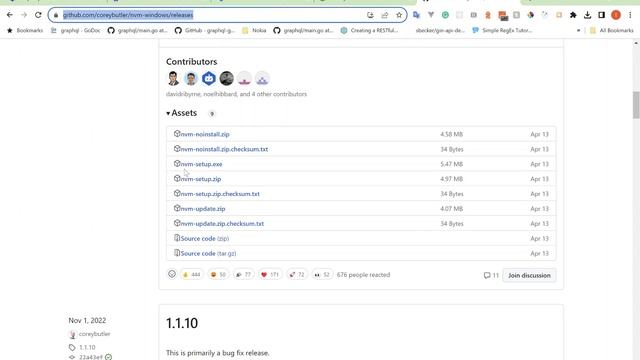
Task: Toggle the eyes reaction 52
Action: point(322,275)
